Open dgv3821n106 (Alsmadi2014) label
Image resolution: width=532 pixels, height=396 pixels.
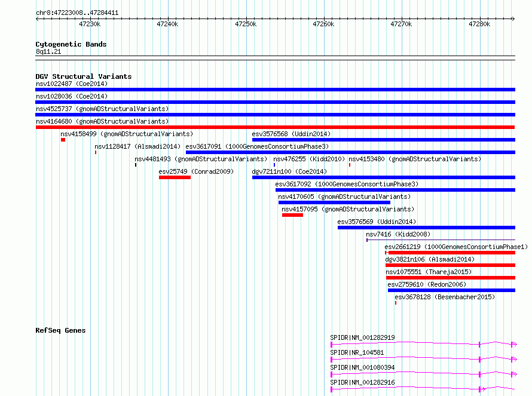click(x=430, y=259)
